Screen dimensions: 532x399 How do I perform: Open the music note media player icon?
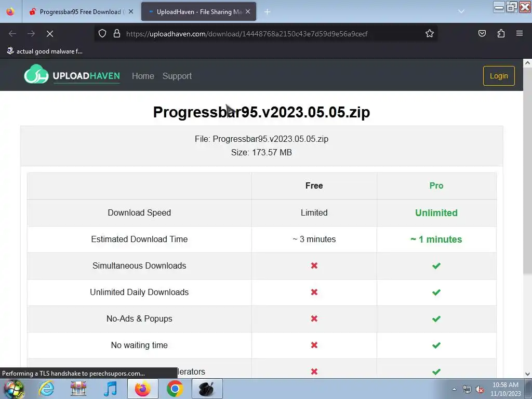point(110,389)
